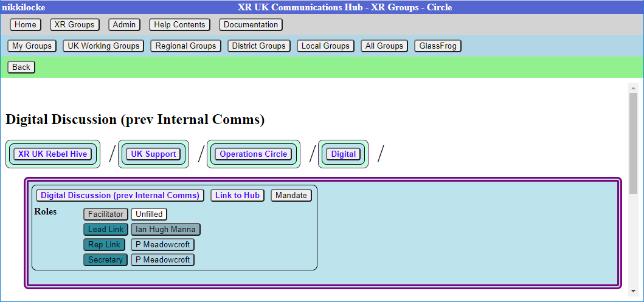This screenshot has width=644, height=302.
Task: Open P Meadowcroft as Rep Link
Action: point(162,244)
